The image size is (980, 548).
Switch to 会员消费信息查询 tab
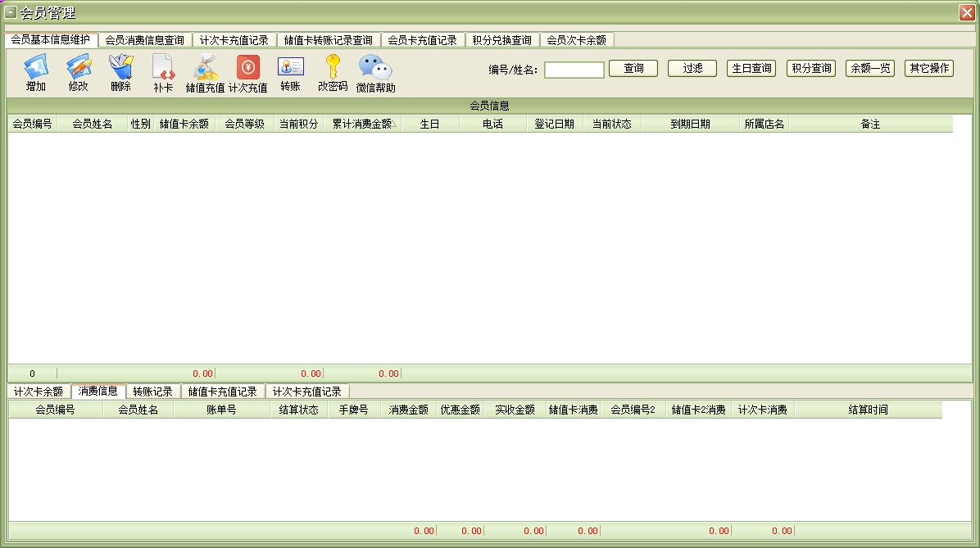coord(145,40)
